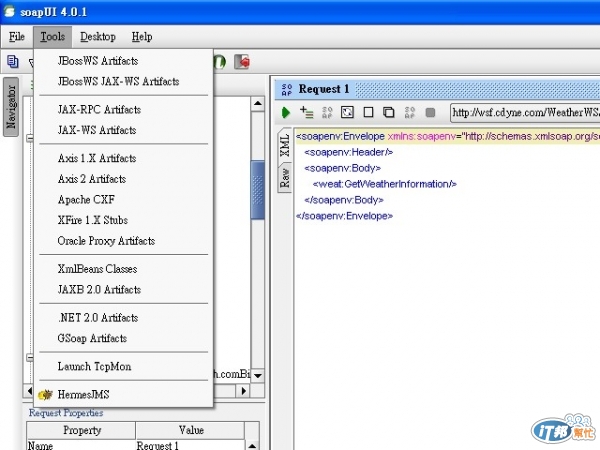Viewport: 600px width, 450px height.
Task: Switch to the XML editor tab
Action: [x=284, y=145]
